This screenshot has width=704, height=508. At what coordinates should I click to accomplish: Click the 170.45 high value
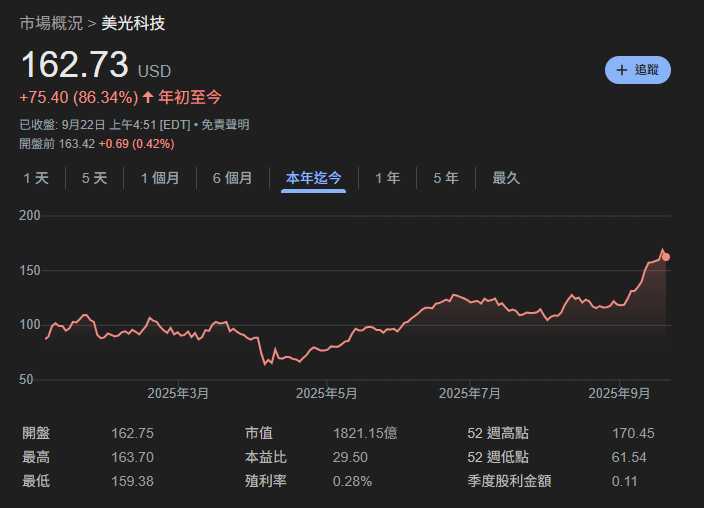(633, 433)
